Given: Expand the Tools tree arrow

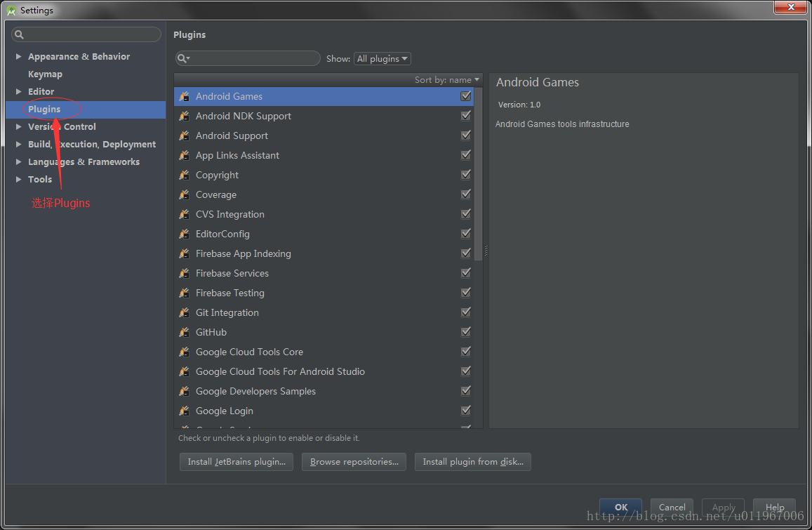Looking at the screenshot, I should [x=19, y=180].
